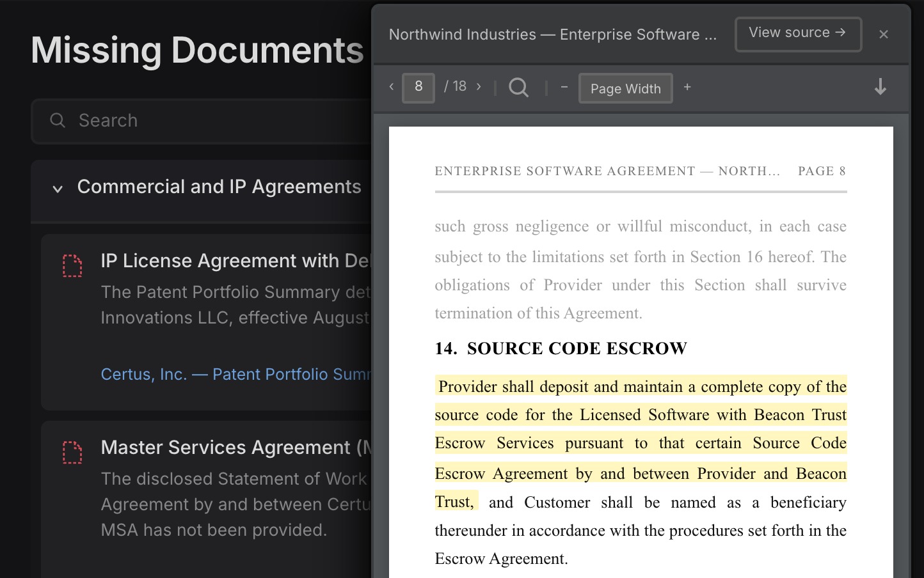Open the Page Width zoom dropdown
The image size is (924, 578).
[x=625, y=88]
